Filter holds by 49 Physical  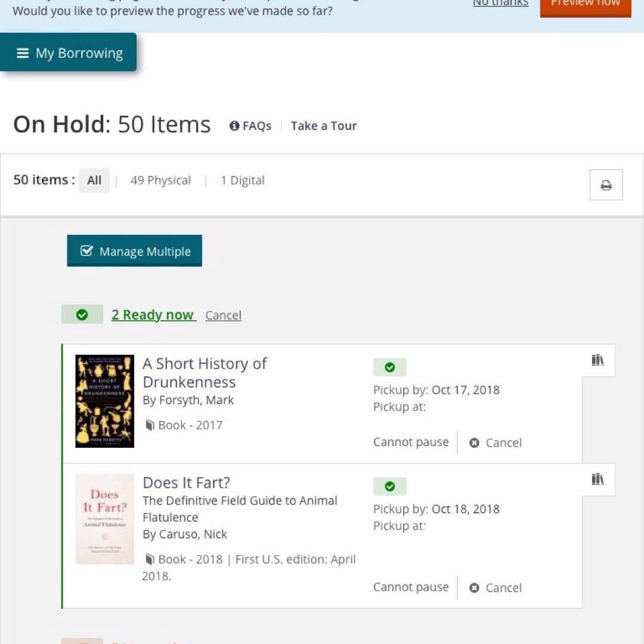pyautogui.click(x=160, y=181)
